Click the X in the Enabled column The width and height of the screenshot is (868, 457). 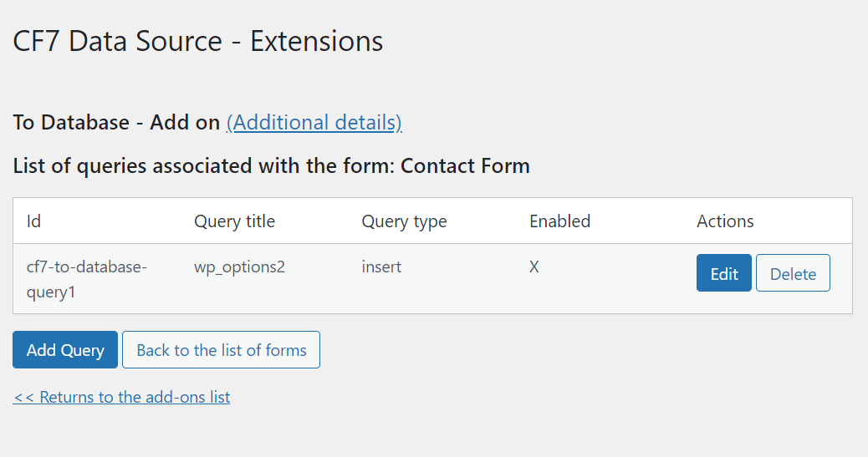(x=534, y=267)
